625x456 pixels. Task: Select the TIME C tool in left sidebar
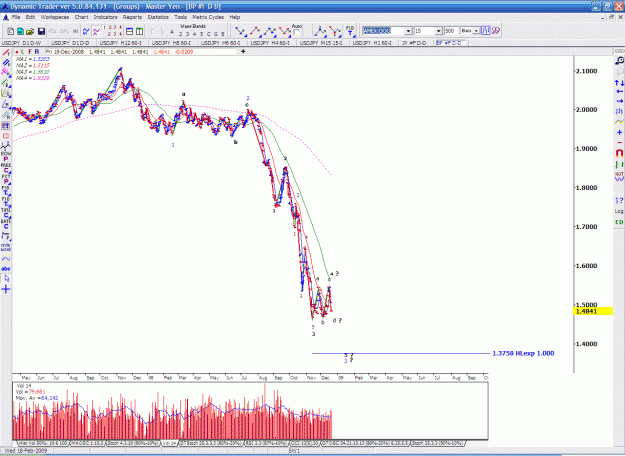coord(6,213)
